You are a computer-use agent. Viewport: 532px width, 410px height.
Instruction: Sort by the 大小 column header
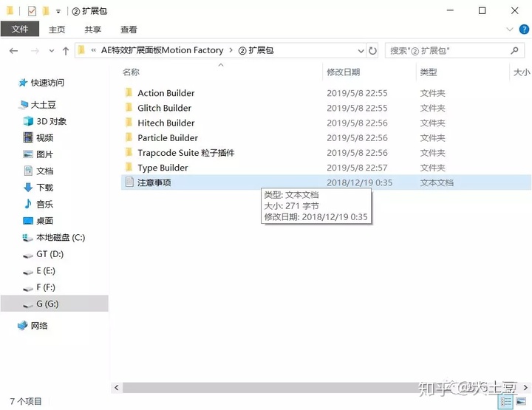pyautogui.click(x=522, y=72)
